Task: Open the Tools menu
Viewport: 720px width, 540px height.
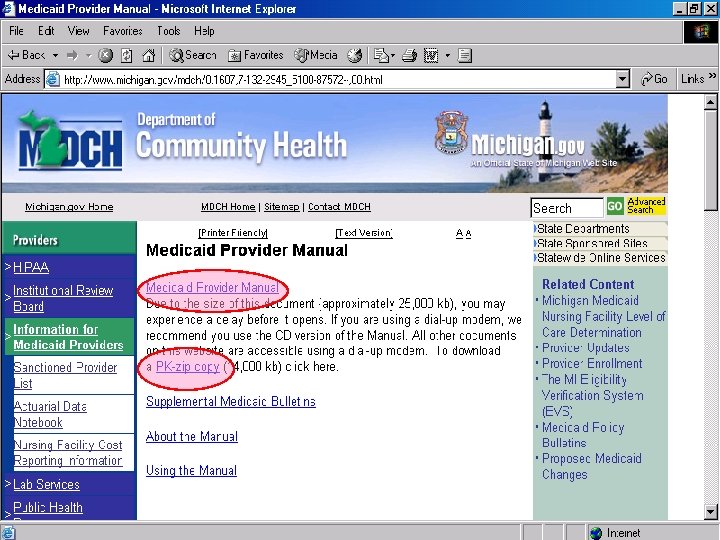Action: (x=169, y=31)
